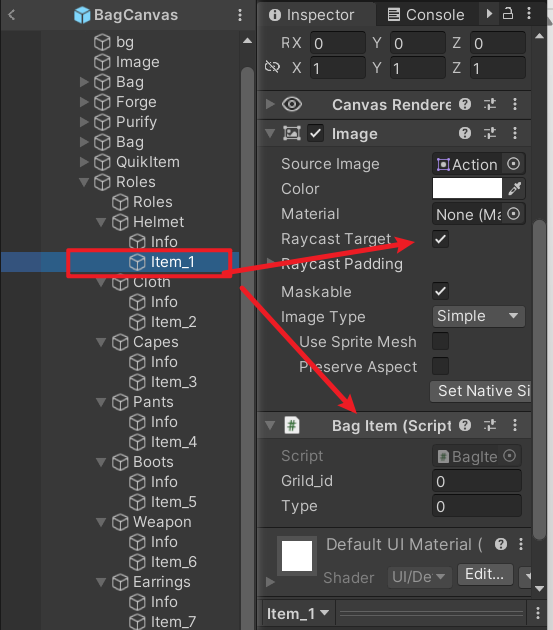The height and width of the screenshot is (630, 553).
Task: Click the Type value field
Action: point(477,506)
